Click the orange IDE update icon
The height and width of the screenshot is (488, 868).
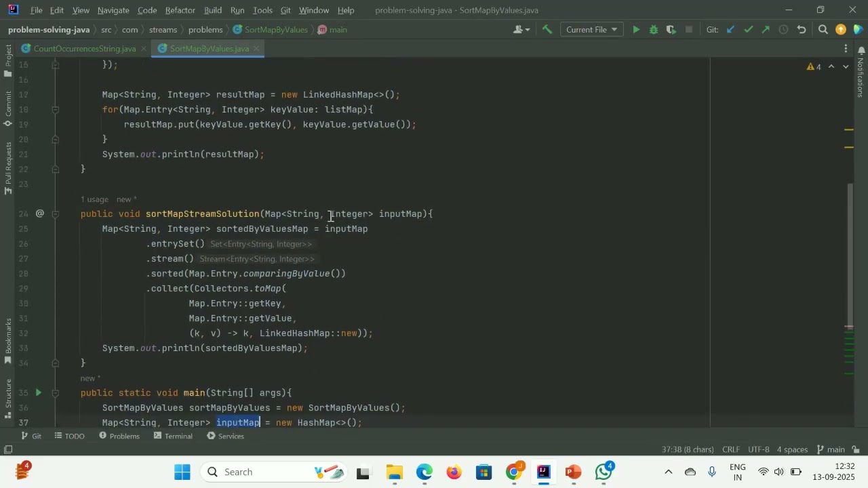click(x=841, y=30)
